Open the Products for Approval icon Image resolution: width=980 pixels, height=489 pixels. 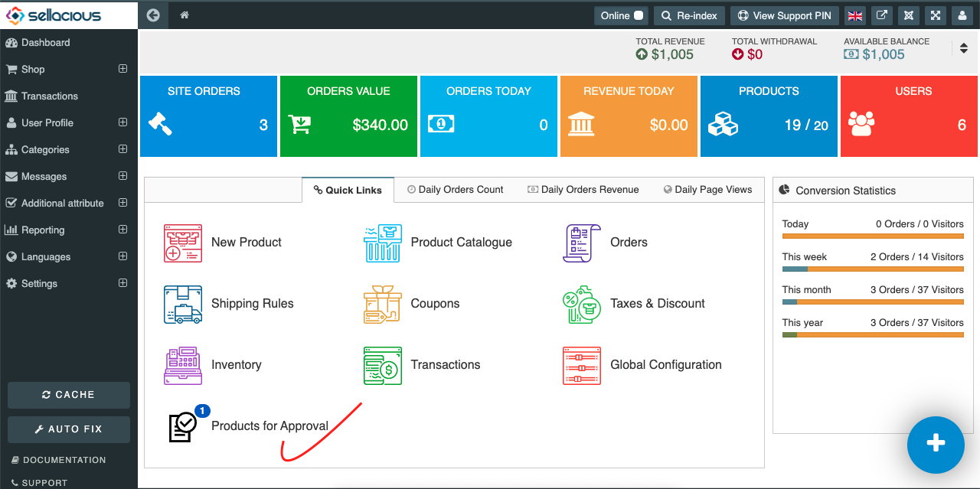pos(183,427)
